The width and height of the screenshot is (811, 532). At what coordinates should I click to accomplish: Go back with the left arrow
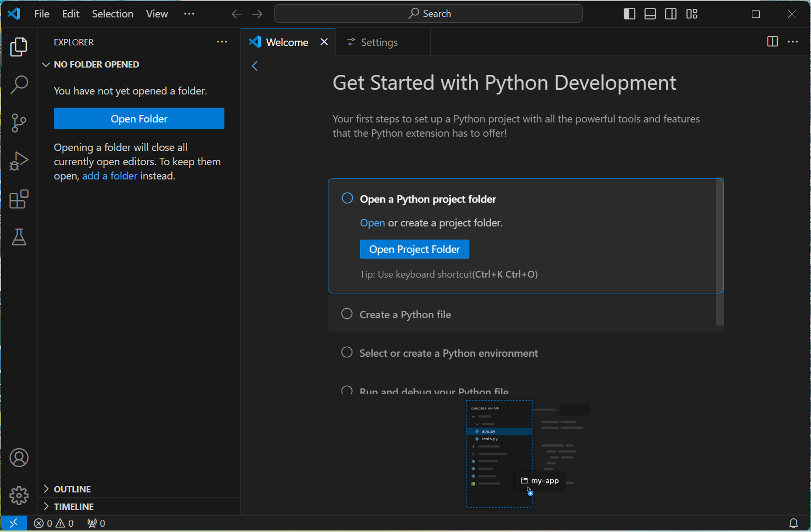pyautogui.click(x=237, y=14)
